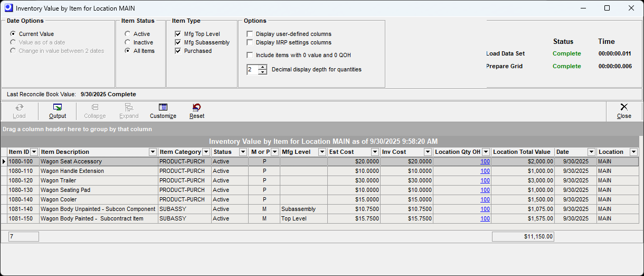Open Location Qty OH column filter dropdown

coord(486,152)
